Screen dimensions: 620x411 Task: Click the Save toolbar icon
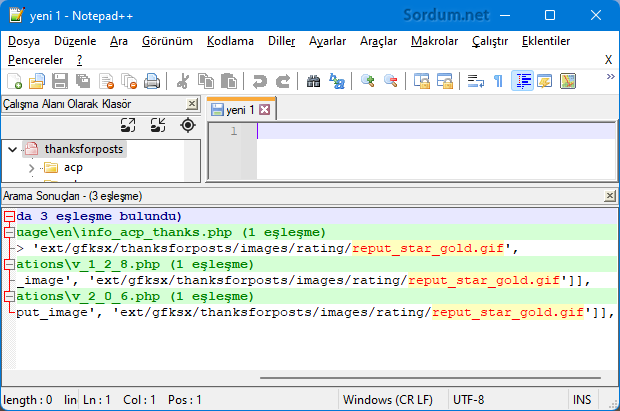(x=60, y=81)
